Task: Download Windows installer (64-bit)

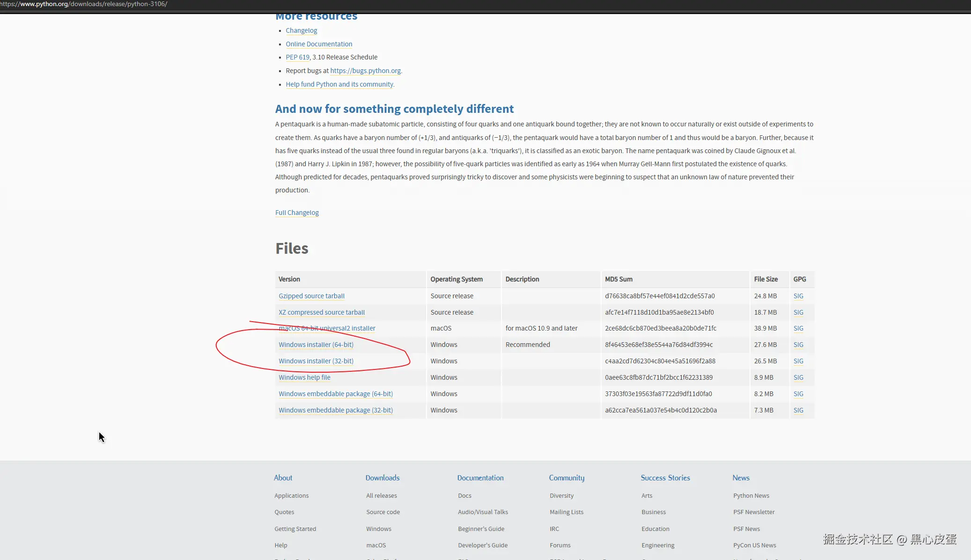Action: point(316,345)
